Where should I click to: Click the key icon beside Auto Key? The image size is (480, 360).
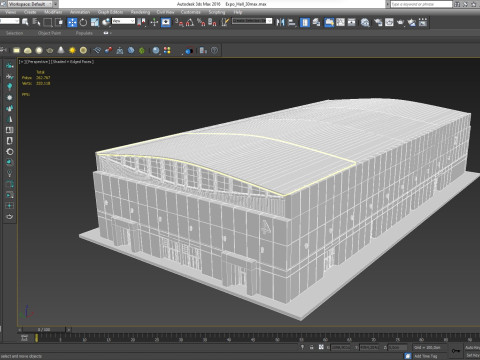(455, 351)
